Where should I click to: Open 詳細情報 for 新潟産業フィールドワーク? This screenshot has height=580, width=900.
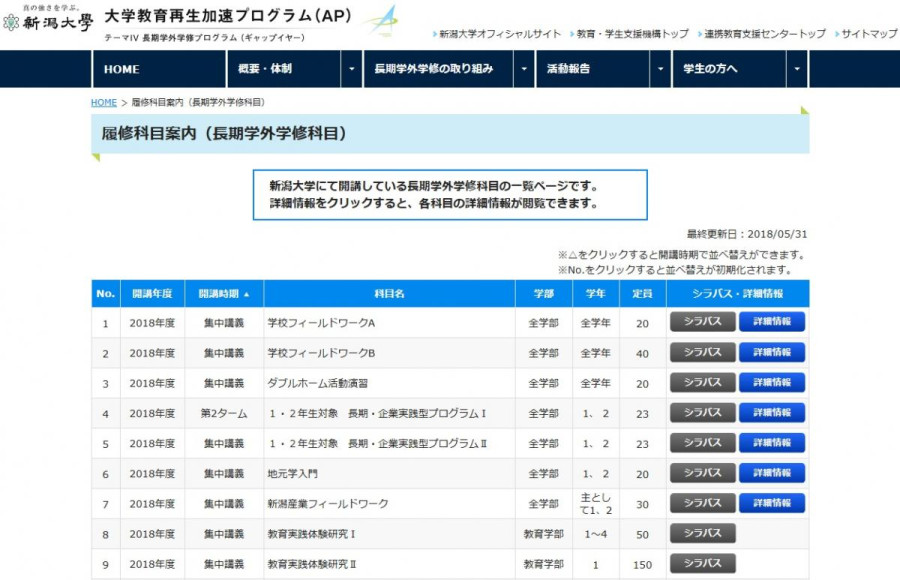[x=772, y=503]
